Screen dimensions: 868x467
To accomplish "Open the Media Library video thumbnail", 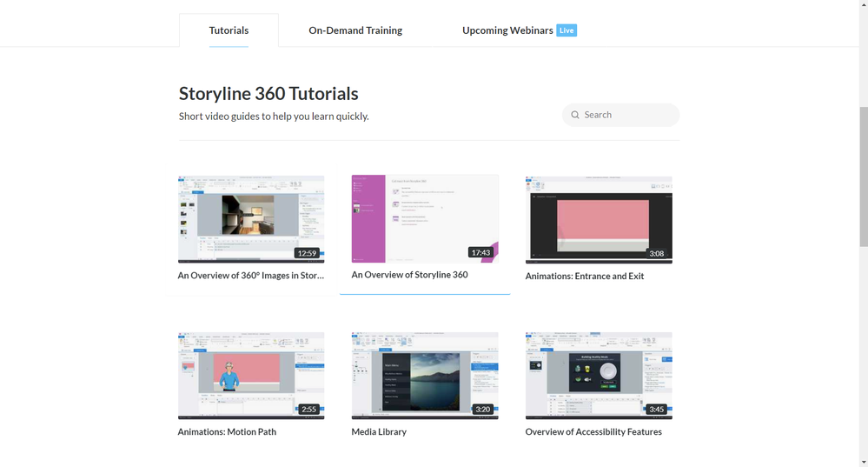I will (425, 376).
